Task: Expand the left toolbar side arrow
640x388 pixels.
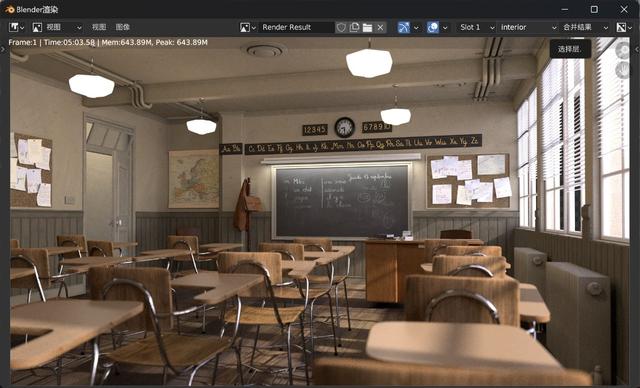Action: coord(3,49)
